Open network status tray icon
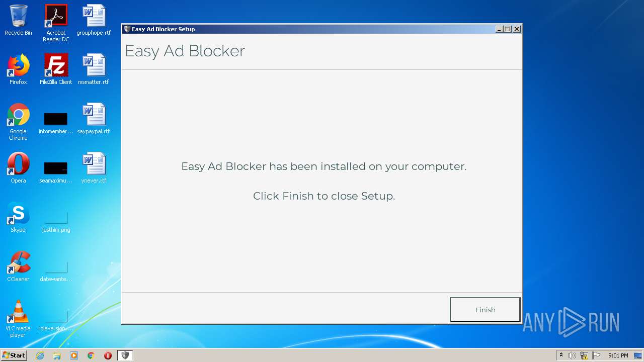 [x=584, y=355]
